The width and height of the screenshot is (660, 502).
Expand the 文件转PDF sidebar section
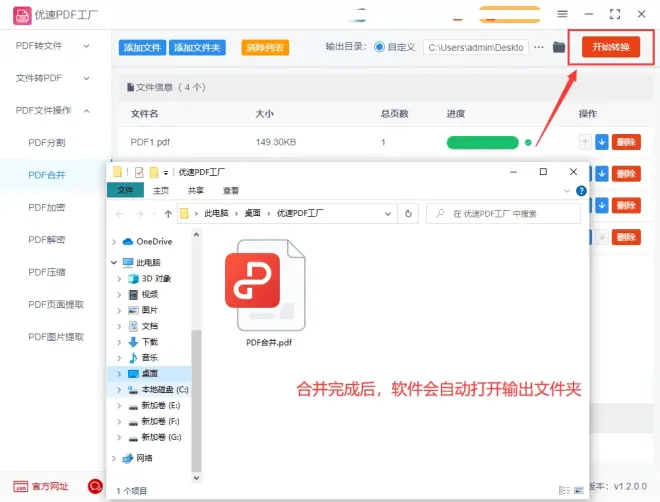click(x=86, y=78)
